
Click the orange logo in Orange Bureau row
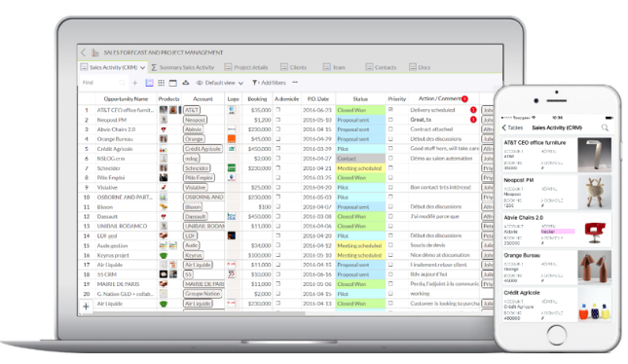tap(232, 139)
